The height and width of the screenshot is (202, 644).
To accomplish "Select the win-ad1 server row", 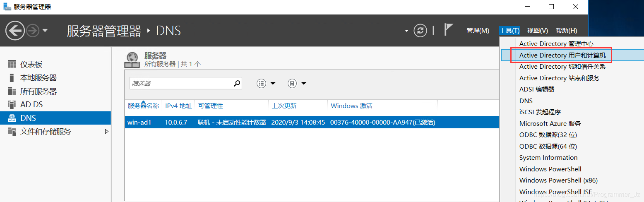I will (x=312, y=123).
